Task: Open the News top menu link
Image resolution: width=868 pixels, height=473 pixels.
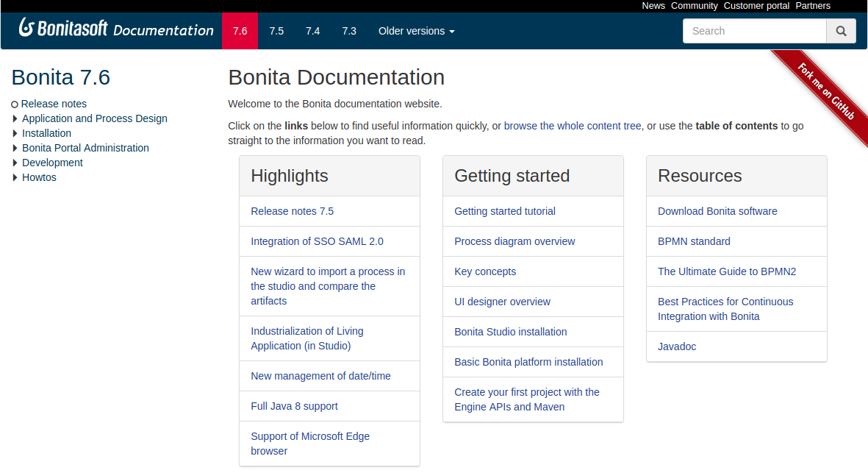Action: (x=653, y=6)
